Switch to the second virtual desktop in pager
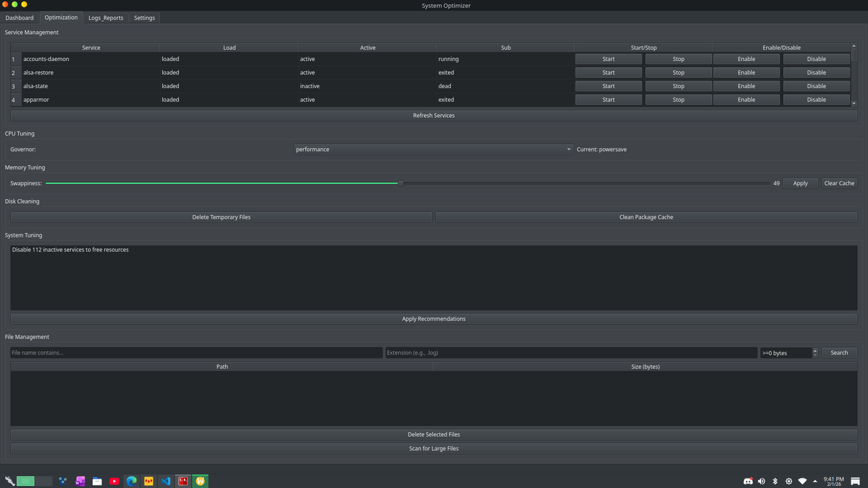The height and width of the screenshot is (488, 868). click(x=43, y=481)
